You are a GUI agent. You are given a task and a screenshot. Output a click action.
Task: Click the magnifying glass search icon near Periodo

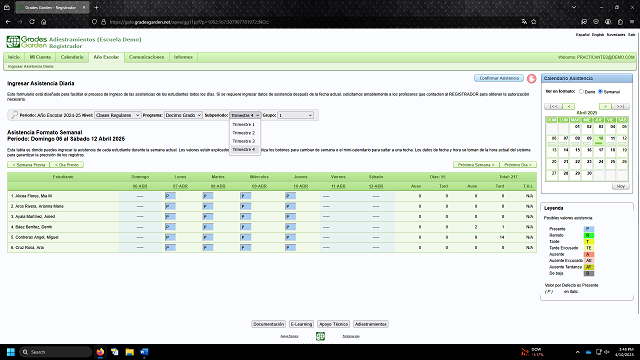[14, 115]
